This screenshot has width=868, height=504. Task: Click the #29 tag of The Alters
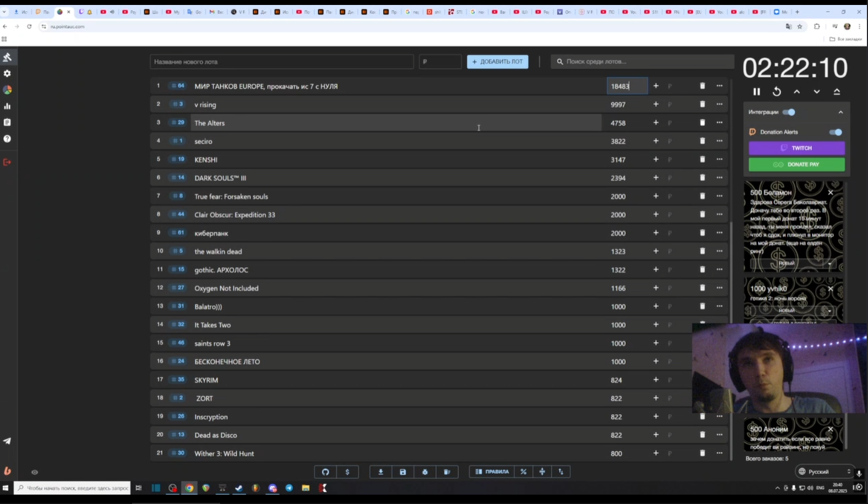[178, 122]
